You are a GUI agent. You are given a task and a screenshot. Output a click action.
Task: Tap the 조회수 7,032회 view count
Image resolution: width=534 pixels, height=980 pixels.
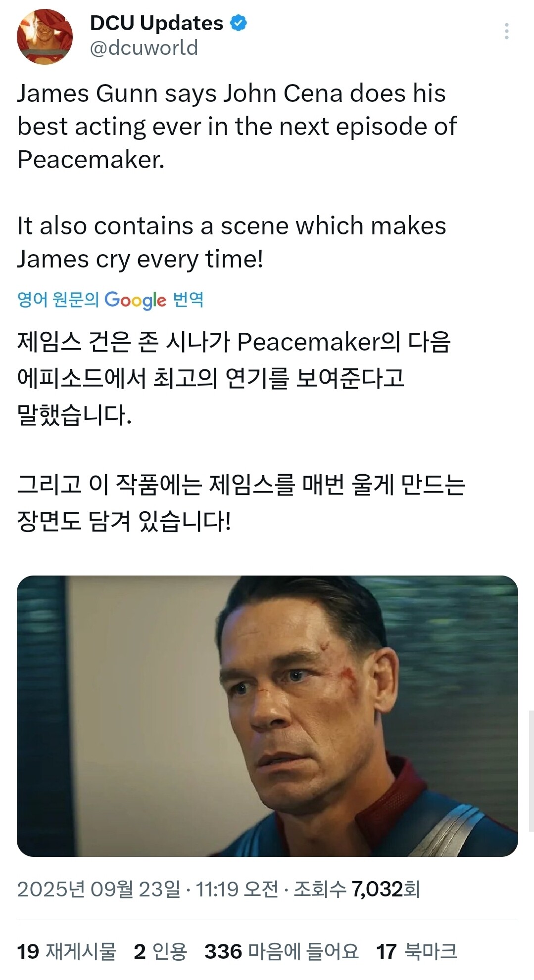pyautogui.click(x=357, y=889)
